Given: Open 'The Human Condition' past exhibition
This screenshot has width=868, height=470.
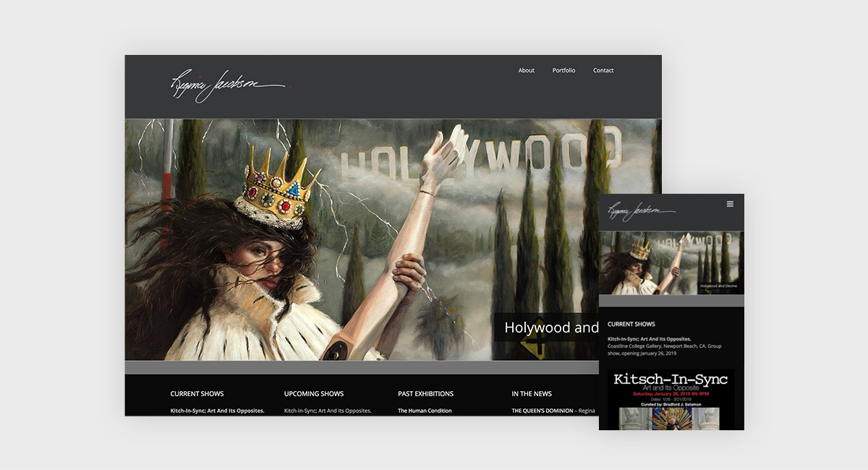Looking at the screenshot, I should (x=425, y=411).
